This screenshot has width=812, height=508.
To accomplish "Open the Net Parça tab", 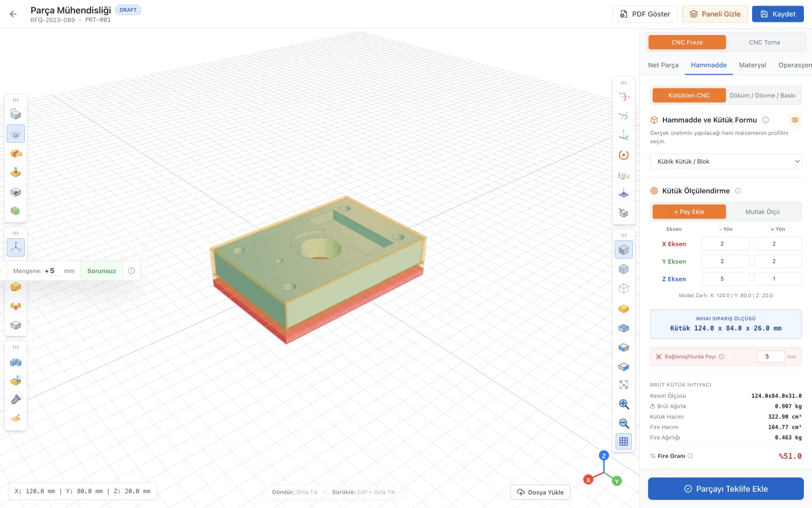I will tap(663, 65).
